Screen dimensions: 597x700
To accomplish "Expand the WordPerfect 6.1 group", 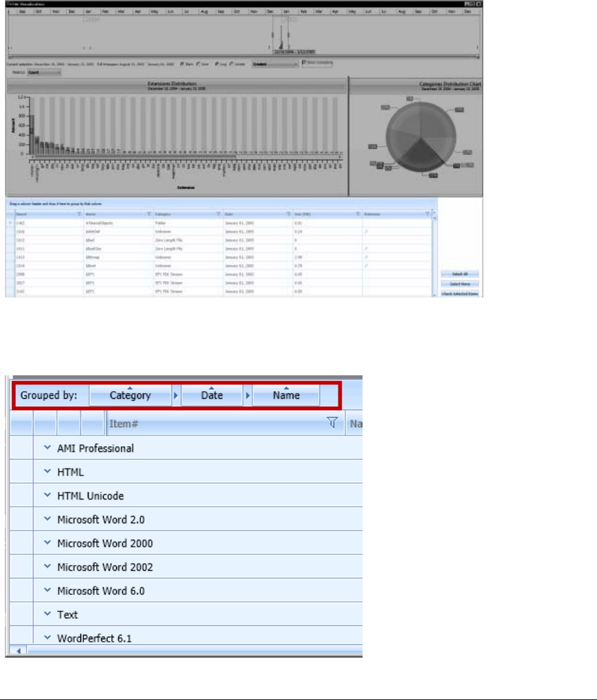I will 47,637.
